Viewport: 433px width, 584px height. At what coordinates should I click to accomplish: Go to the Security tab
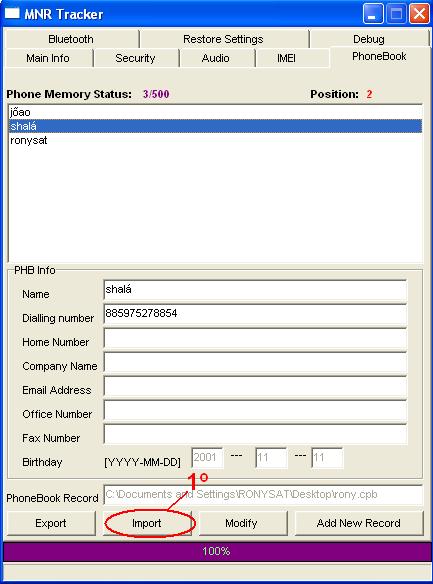click(135, 58)
